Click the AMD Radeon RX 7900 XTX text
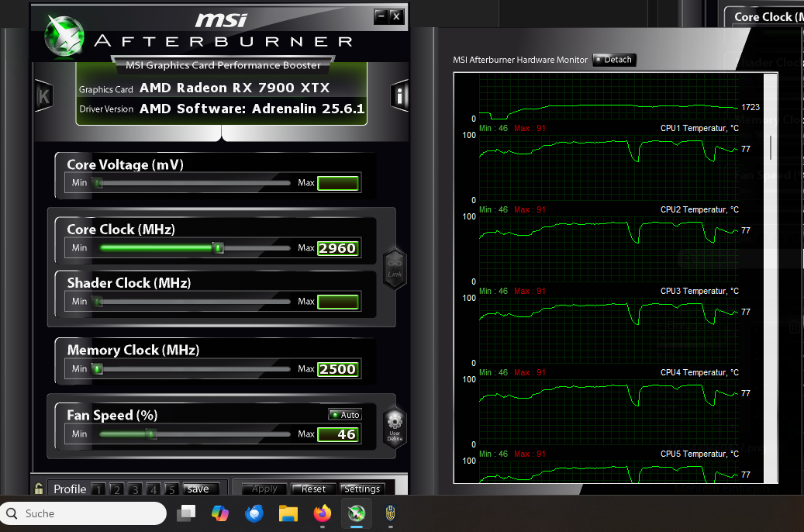 235,88
